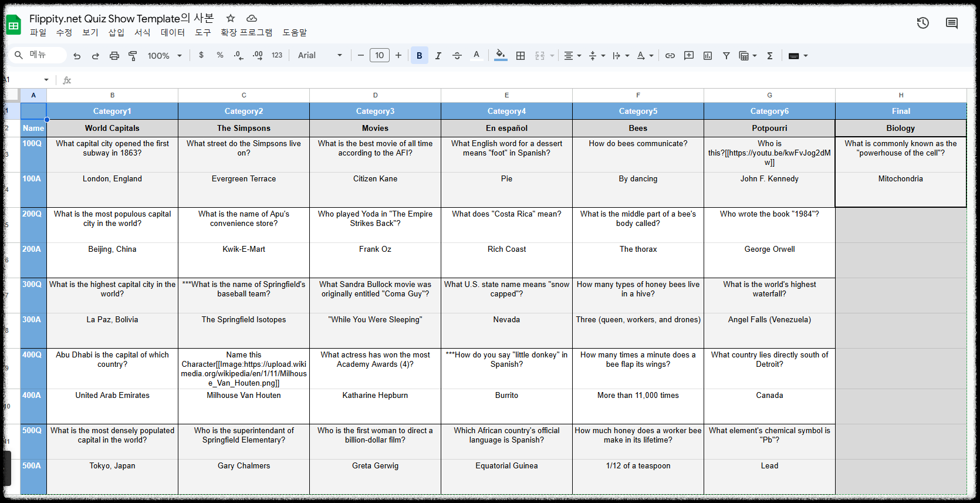Image resolution: width=980 pixels, height=503 pixels.
Task: Open the 확장 프로그램 menu
Action: (x=246, y=32)
